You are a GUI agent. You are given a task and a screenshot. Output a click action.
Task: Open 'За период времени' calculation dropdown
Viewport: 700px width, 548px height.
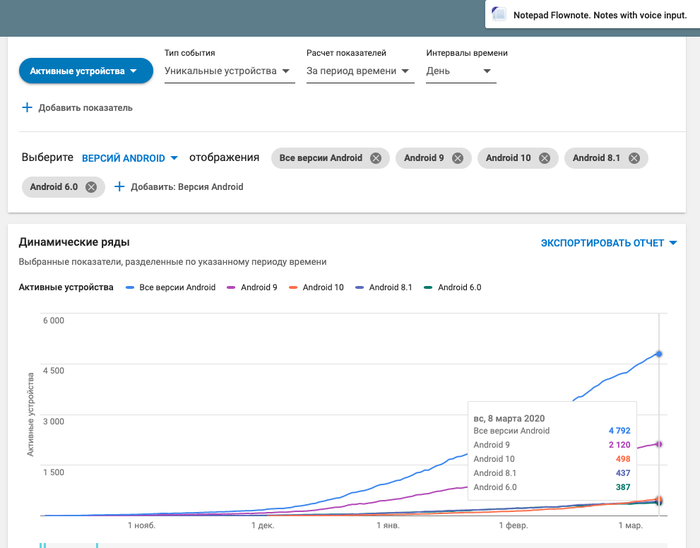tap(359, 71)
